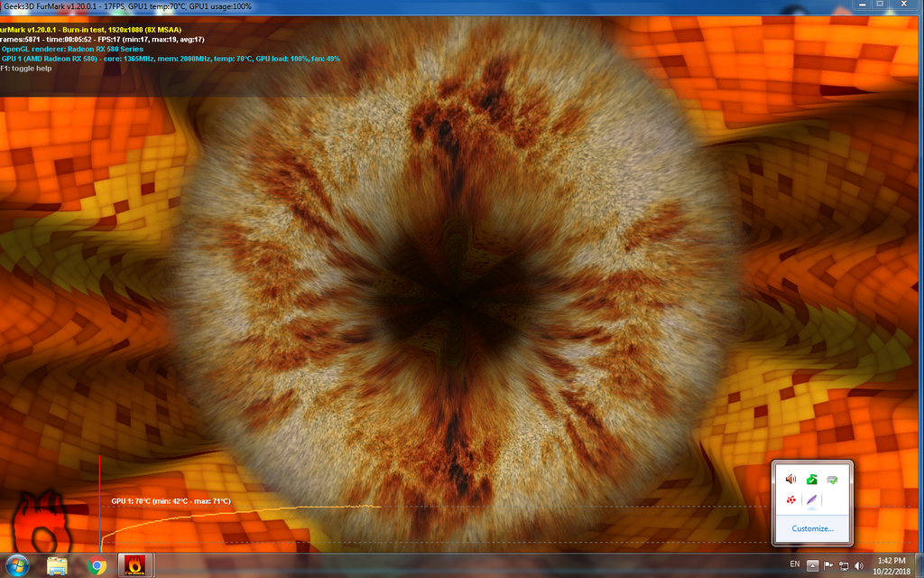Viewport: 924px width, 578px height.
Task: Open the Customize... notification icons link
Action: pos(813,528)
